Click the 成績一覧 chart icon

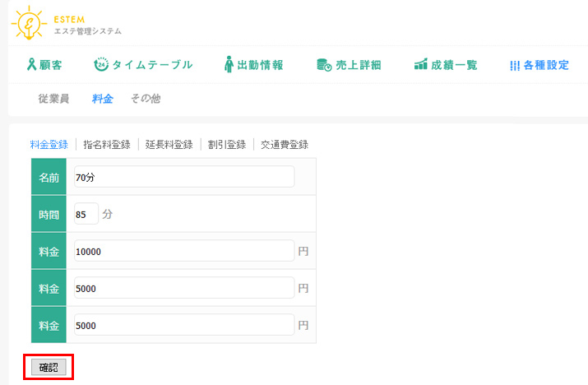point(420,65)
